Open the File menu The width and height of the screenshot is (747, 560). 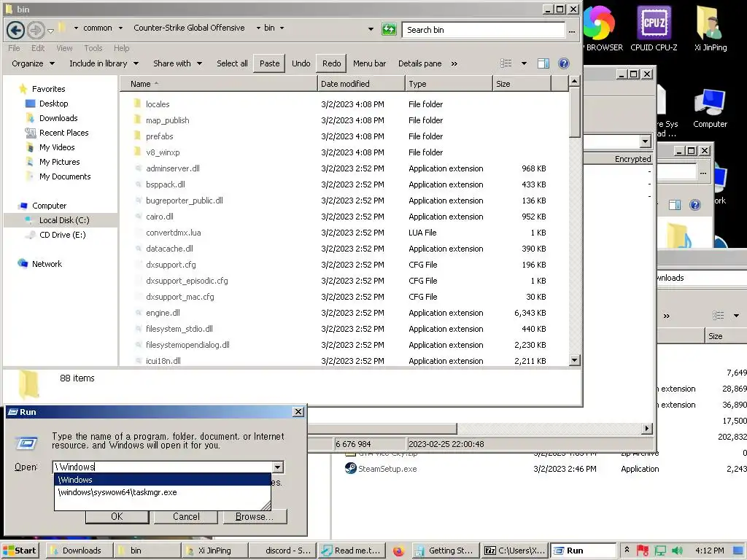pyautogui.click(x=14, y=48)
